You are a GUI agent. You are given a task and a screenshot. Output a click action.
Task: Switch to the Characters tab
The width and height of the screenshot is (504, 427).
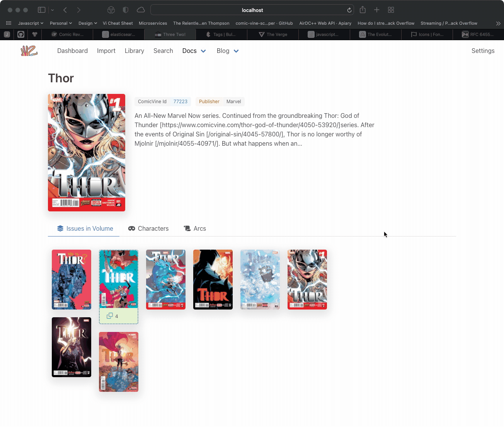point(148,228)
